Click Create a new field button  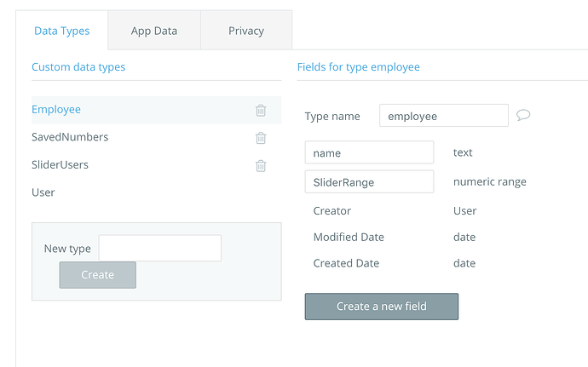coord(381,307)
